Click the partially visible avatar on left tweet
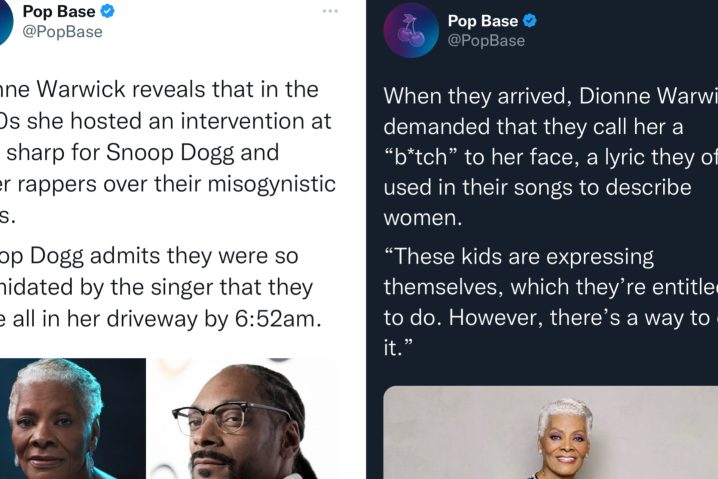Viewport: 718px width, 479px height. pos(5,22)
